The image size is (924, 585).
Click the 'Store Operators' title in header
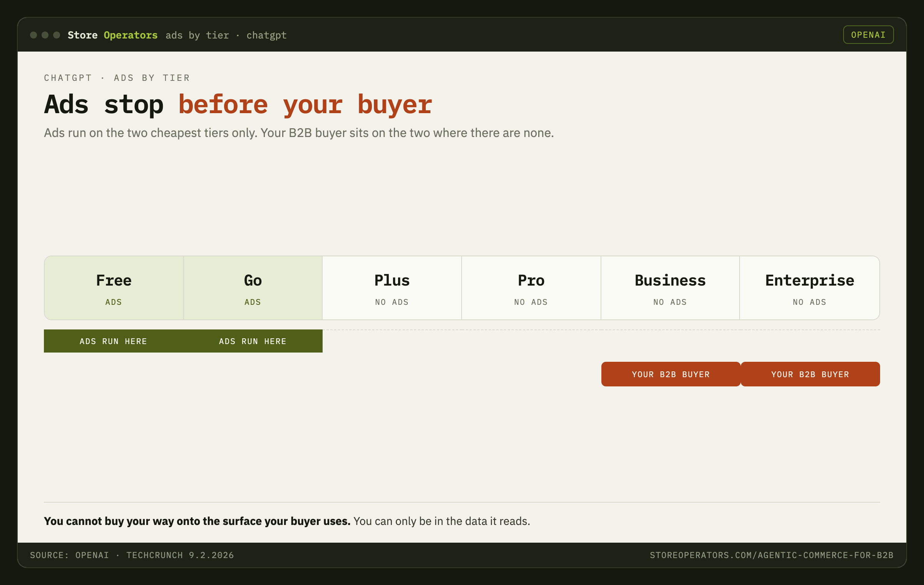click(113, 35)
